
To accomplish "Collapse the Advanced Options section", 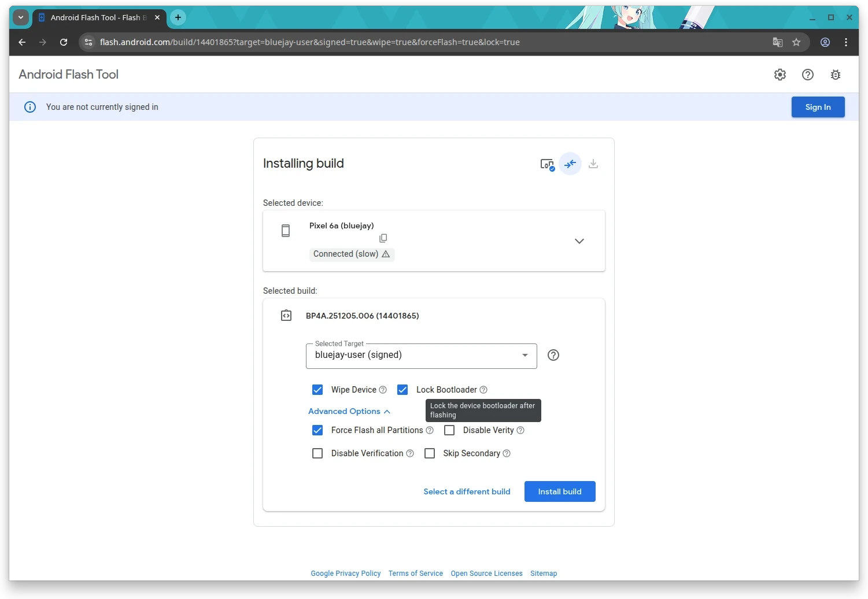I will pos(349,411).
